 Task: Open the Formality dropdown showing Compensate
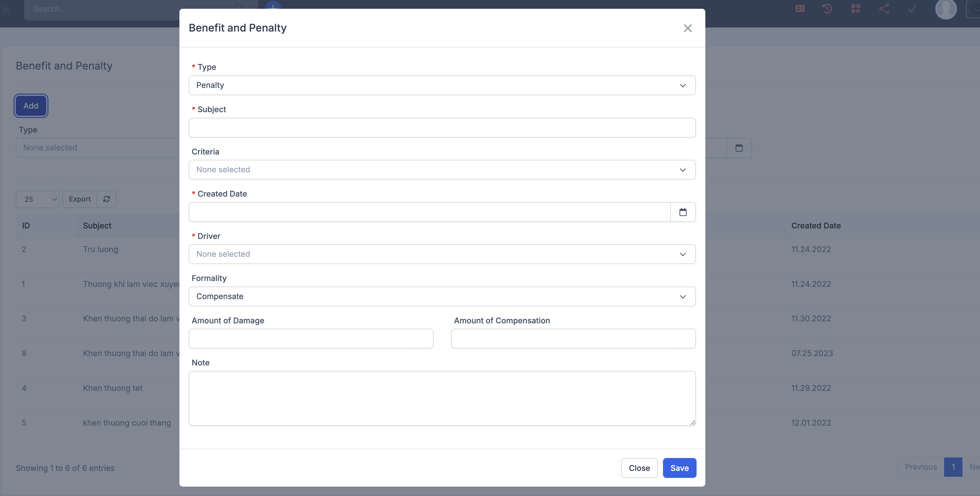pyautogui.click(x=442, y=296)
